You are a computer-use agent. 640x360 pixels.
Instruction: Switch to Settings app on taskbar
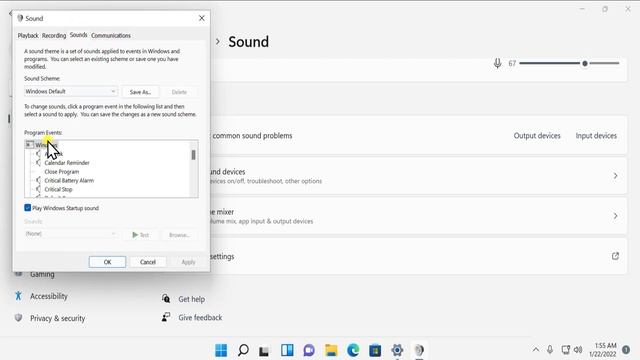[x=397, y=350]
